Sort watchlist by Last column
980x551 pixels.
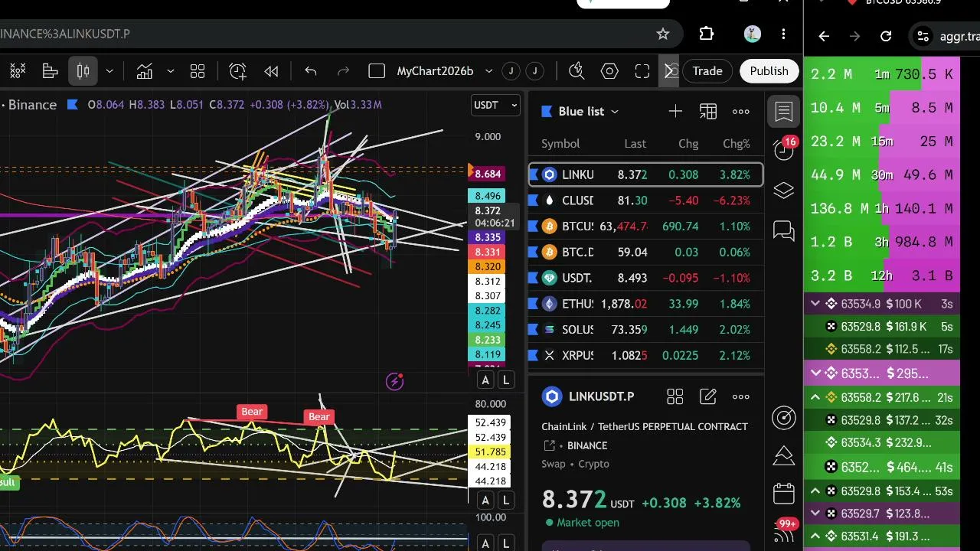[635, 144]
